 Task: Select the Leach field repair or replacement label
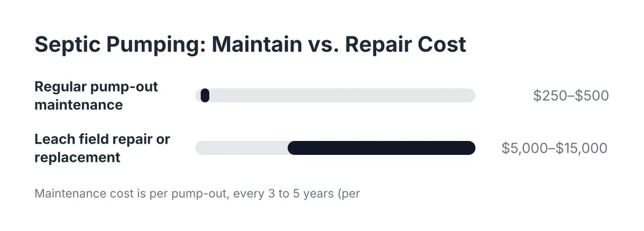[x=102, y=148]
